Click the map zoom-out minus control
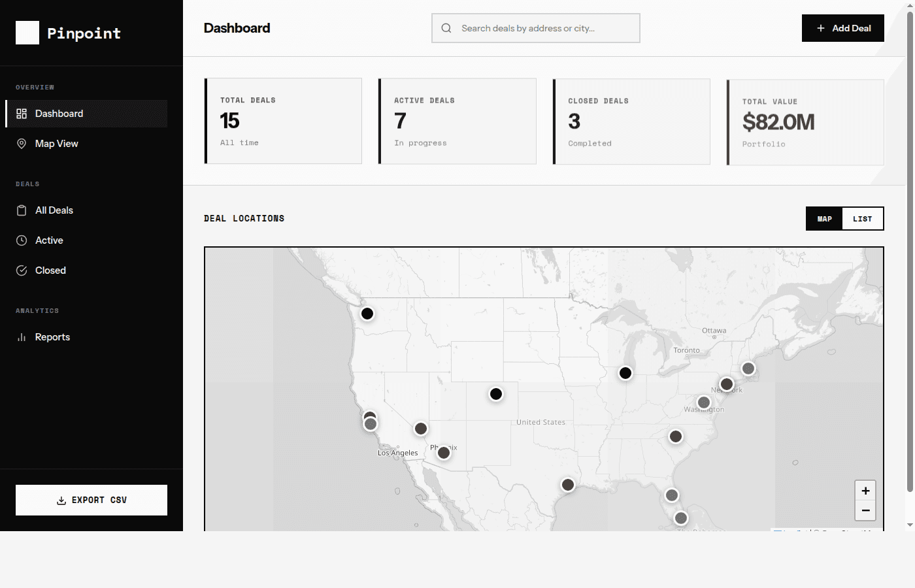The width and height of the screenshot is (915, 588). 865,510
